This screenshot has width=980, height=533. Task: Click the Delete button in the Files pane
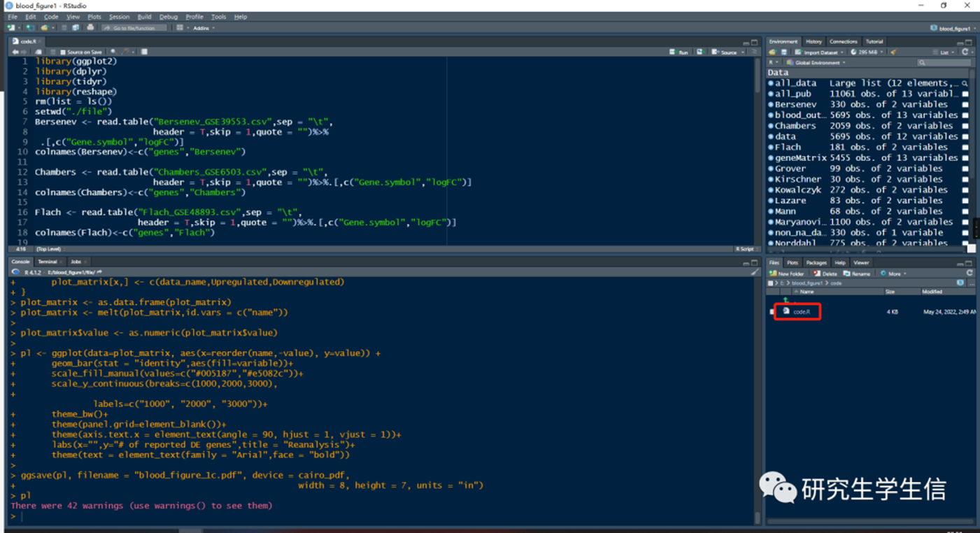click(825, 273)
